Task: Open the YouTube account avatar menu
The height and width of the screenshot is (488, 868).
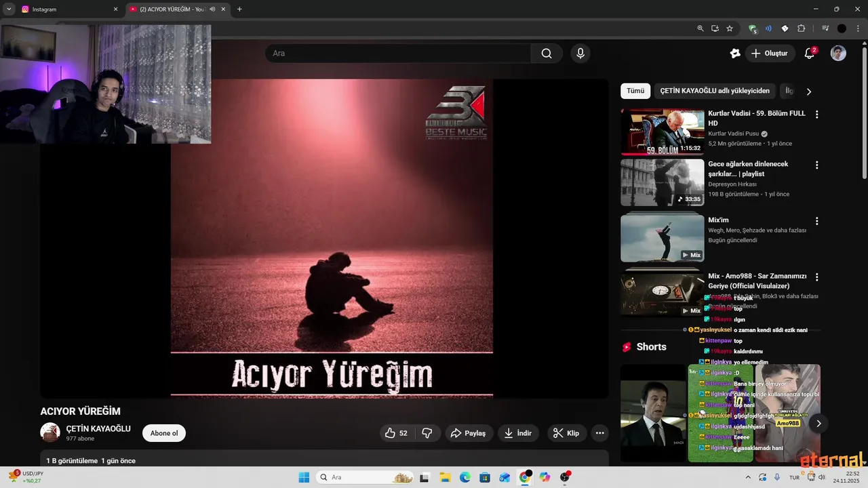Action: (x=838, y=54)
